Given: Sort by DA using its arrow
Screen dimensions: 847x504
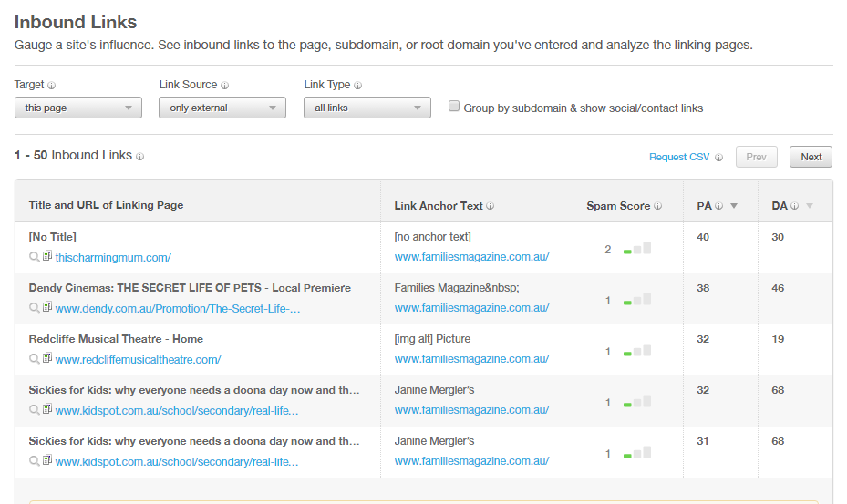Looking at the screenshot, I should coord(810,206).
